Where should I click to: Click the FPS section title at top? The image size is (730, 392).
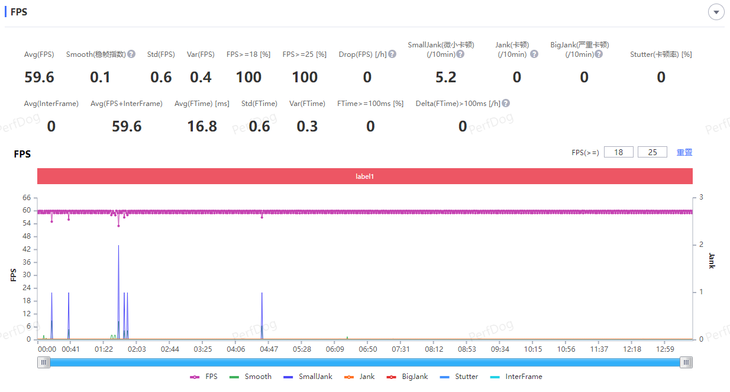(19, 12)
